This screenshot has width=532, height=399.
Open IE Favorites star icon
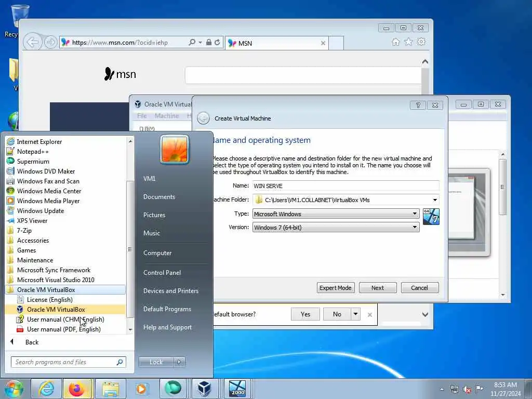coord(408,42)
